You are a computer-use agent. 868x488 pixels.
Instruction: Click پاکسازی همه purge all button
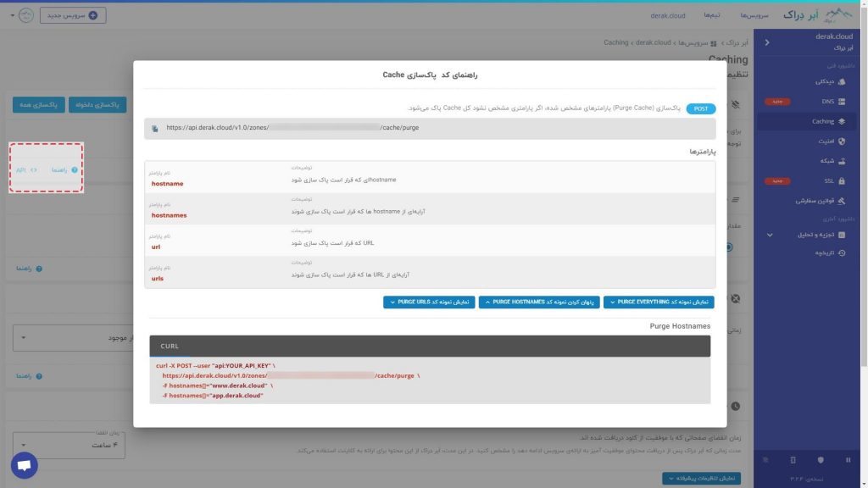(39, 104)
